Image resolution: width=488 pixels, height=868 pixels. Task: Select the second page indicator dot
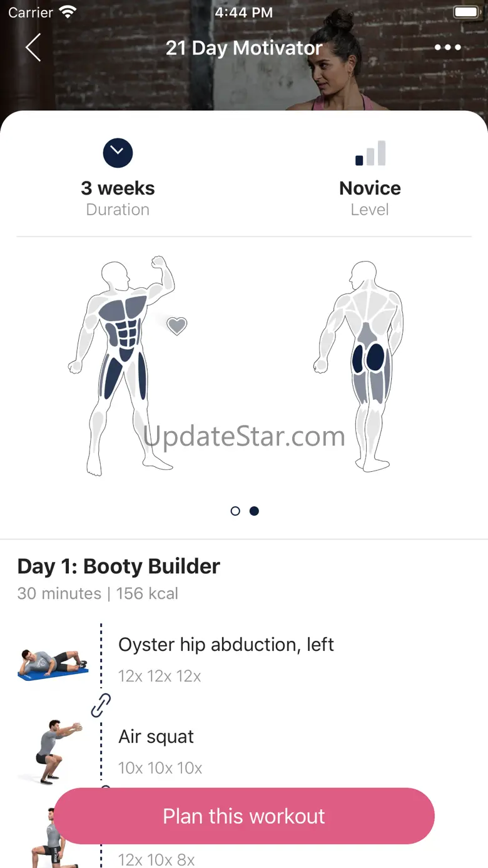(254, 511)
